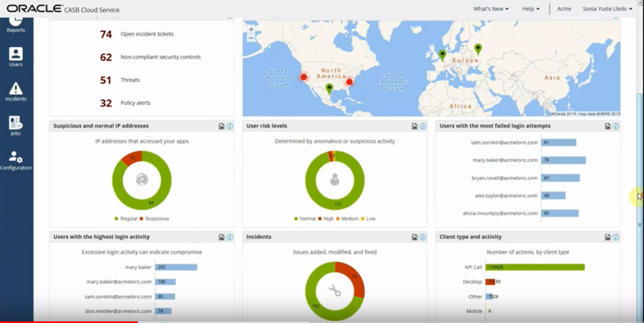Open the Configuration sidebar section
The image size is (644, 323).
click(x=16, y=161)
